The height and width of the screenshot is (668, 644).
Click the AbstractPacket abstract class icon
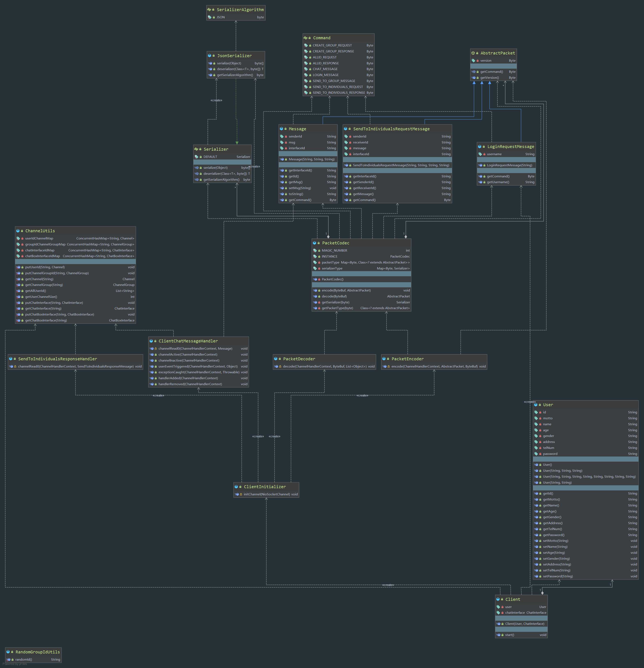[x=473, y=53]
